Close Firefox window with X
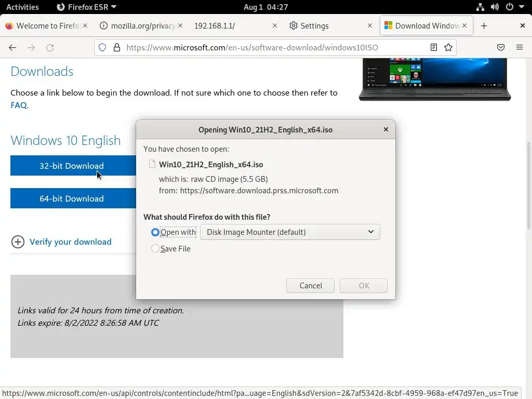 523,25
